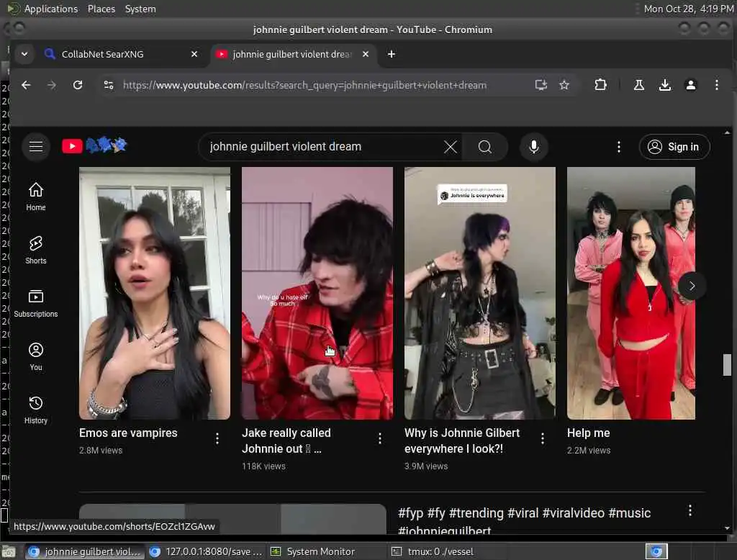Open Johnnie is everywhere short thumbnail

[480, 293]
